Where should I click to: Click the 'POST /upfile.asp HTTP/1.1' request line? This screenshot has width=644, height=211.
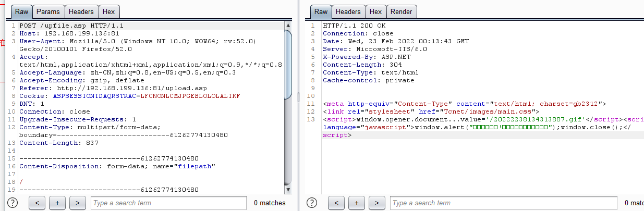point(71,25)
